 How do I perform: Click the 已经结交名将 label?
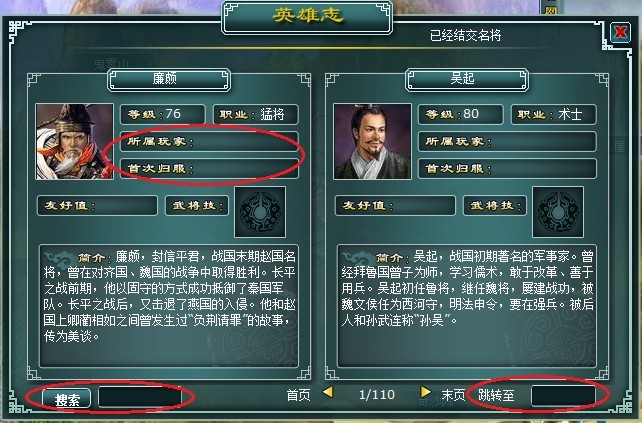[466, 36]
